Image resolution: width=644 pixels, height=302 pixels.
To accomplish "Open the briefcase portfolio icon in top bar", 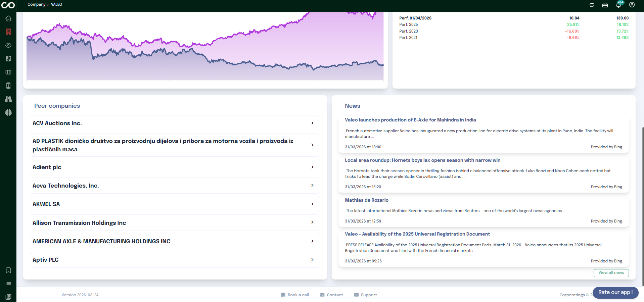I will [x=605, y=5].
